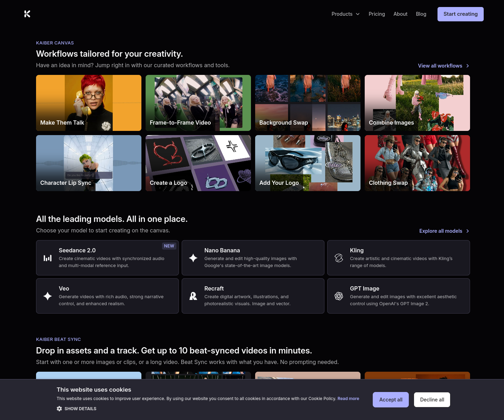Click the Seedance 2.0 bars icon
The image size is (504, 420).
coord(48,258)
